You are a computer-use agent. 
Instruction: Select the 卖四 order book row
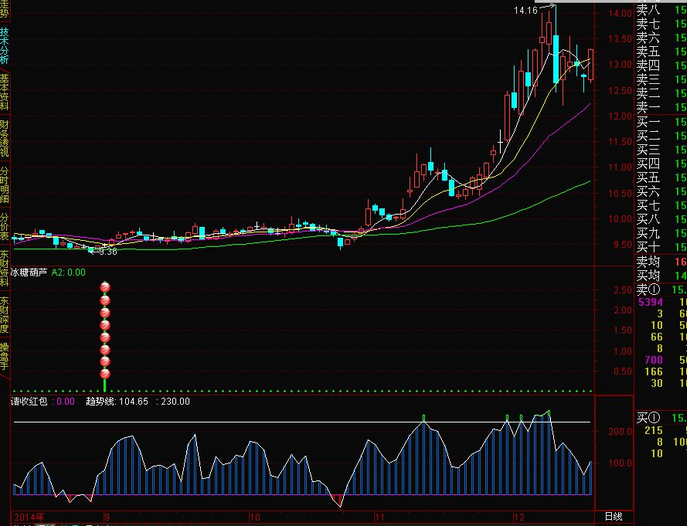661,66
